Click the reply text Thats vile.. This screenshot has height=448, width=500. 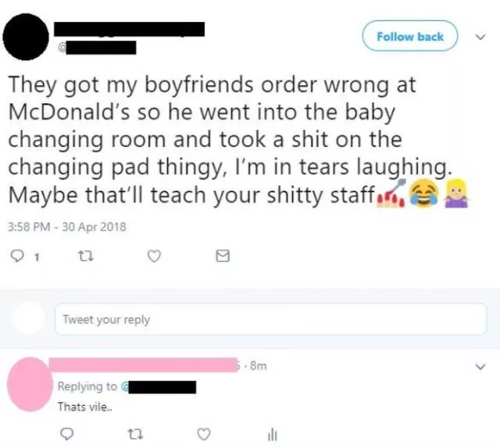(x=84, y=407)
